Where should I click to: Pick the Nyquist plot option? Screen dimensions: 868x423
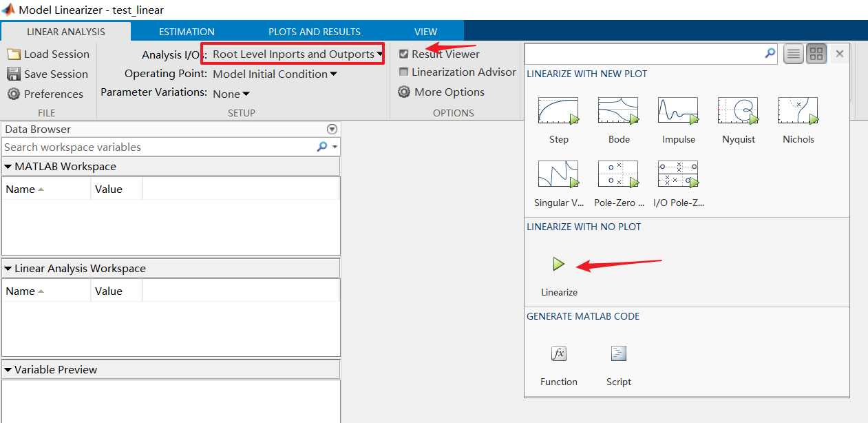pyautogui.click(x=739, y=111)
